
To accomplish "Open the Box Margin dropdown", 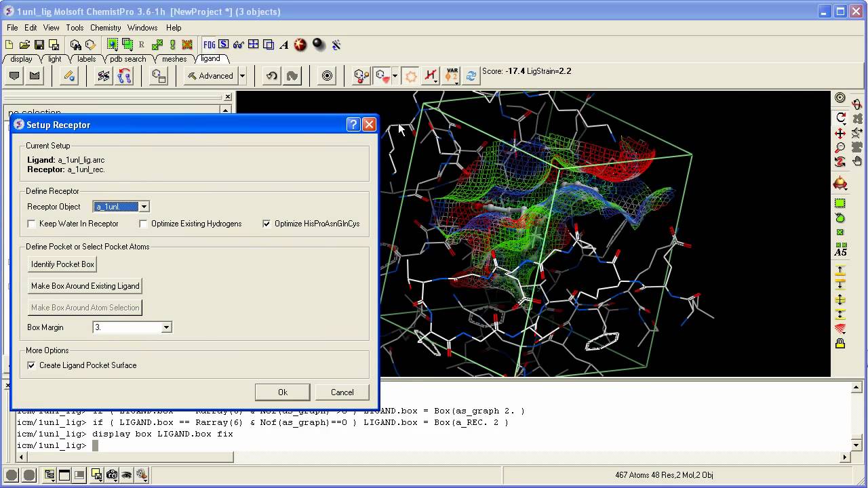I will tap(166, 327).
